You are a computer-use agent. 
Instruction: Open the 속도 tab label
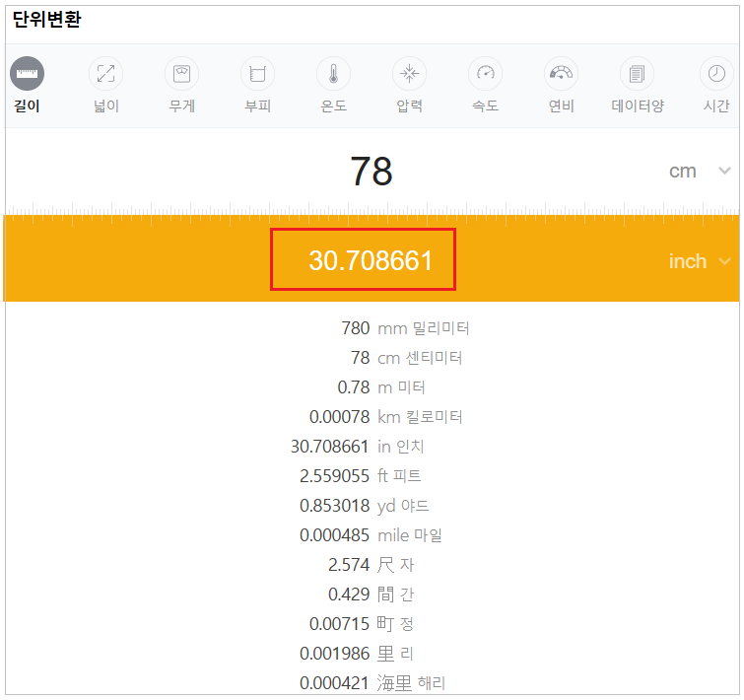pos(486,105)
